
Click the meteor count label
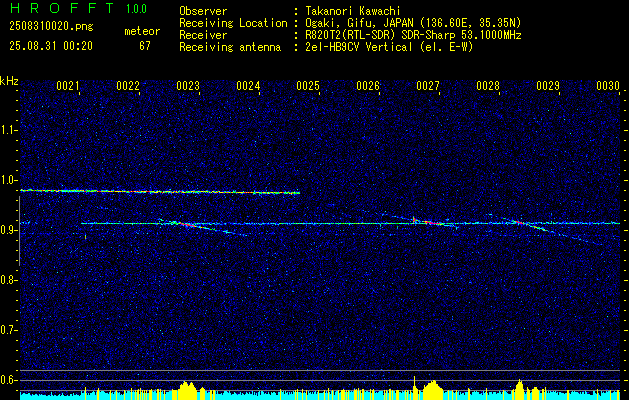pos(142,31)
